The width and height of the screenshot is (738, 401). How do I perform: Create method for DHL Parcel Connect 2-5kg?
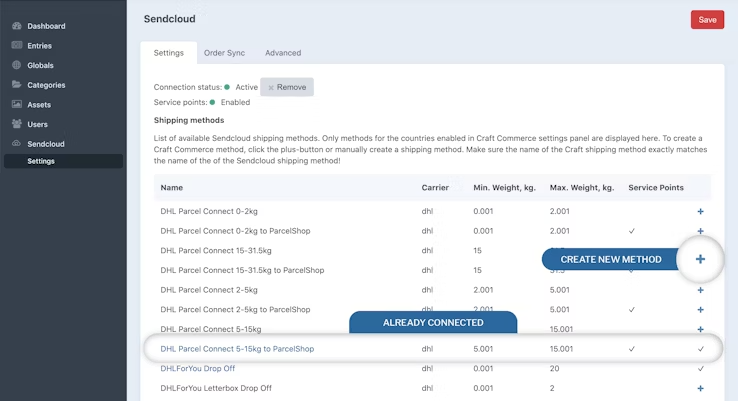click(700, 290)
